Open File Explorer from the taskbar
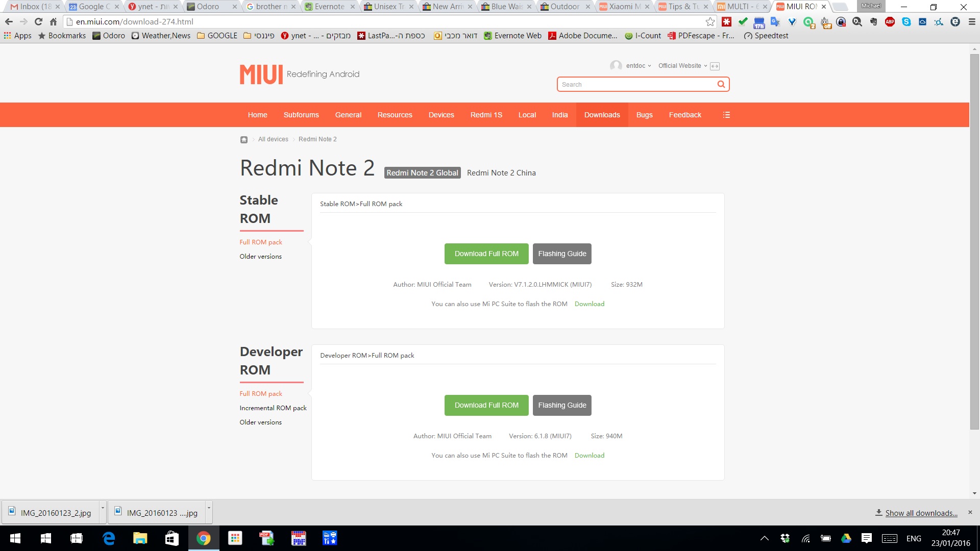980x551 pixels. click(140, 538)
